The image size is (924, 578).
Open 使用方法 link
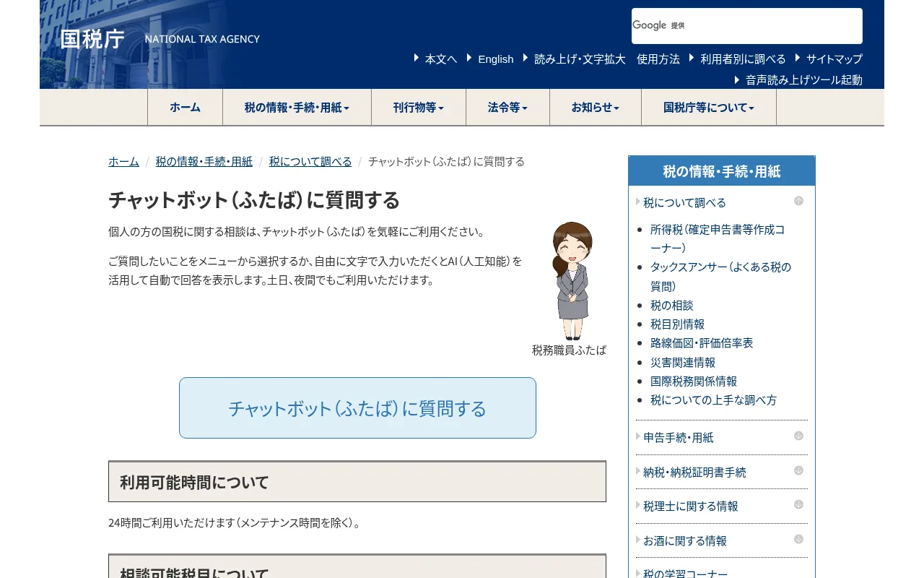658,59
